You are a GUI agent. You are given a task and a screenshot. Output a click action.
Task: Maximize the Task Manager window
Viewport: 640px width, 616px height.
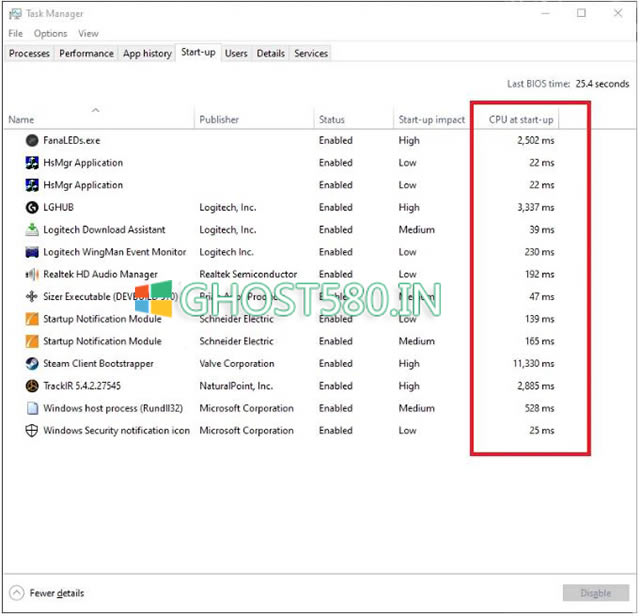[582, 13]
